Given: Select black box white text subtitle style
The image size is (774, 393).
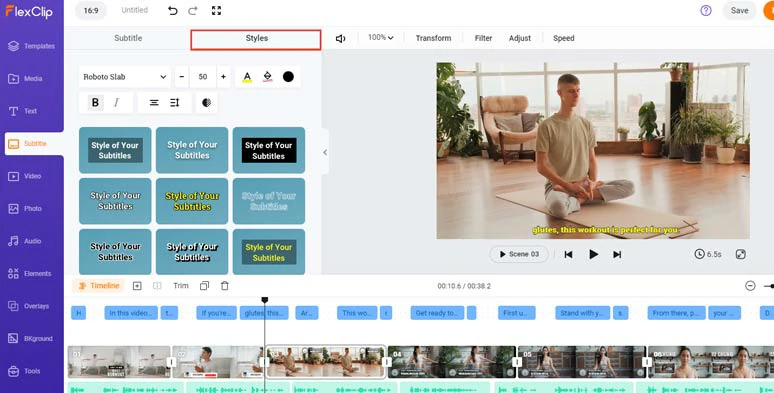Looking at the screenshot, I should 269,150.
